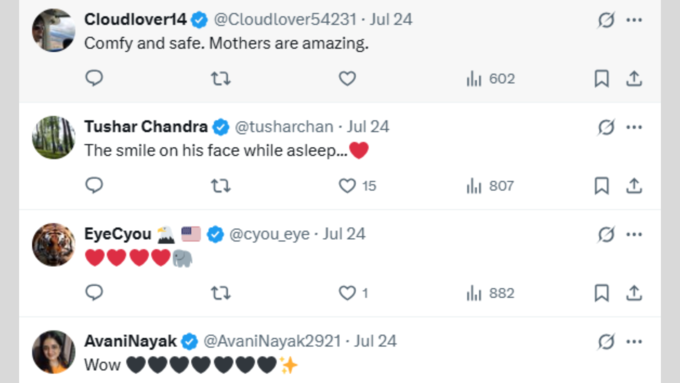Image resolution: width=680 pixels, height=383 pixels.
Task: View 882 views analytics on EyeCyou's post
Action: pos(490,293)
